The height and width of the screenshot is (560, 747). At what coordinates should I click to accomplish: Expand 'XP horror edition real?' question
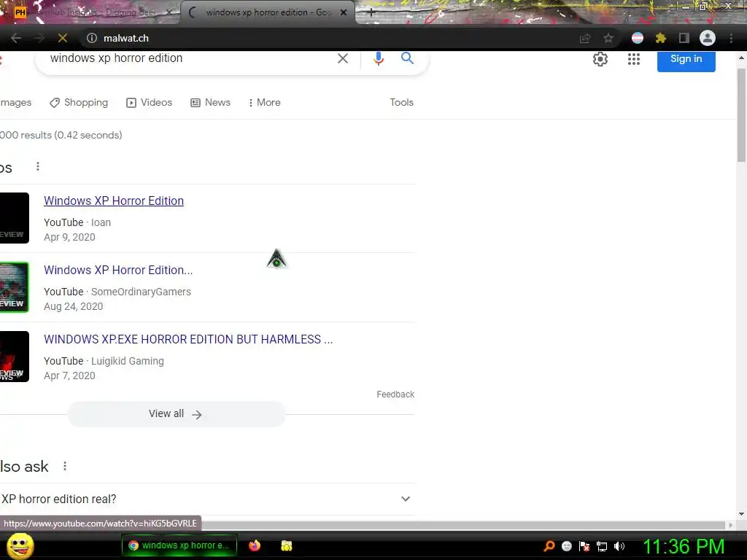207,499
